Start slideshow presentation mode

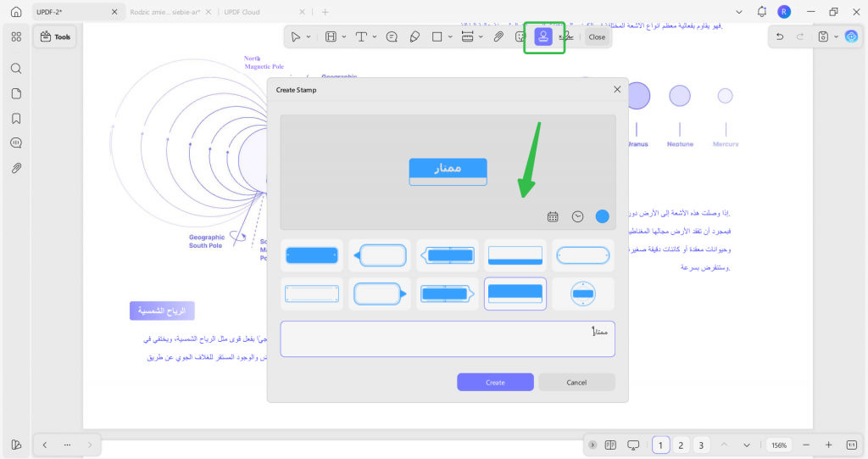click(x=633, y=445)
